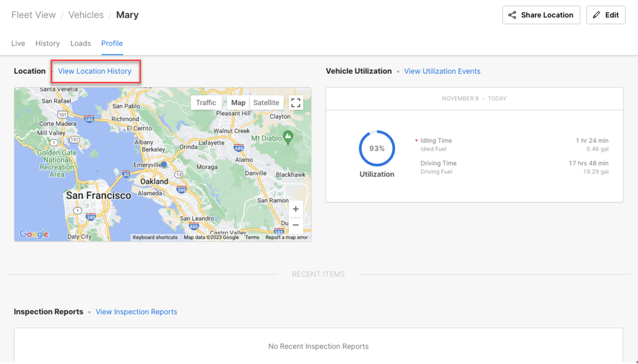Switch to the Loads tab
Screen dimensions: 638x364
[x=80, y=43]
